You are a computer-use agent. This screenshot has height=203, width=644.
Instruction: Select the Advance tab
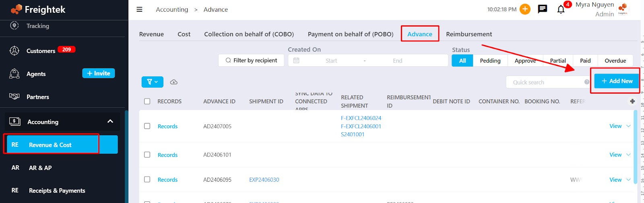point(420,34)
